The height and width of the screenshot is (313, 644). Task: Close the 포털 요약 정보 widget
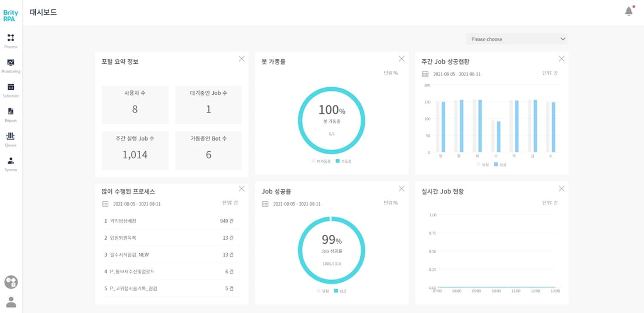coord(241,59)
